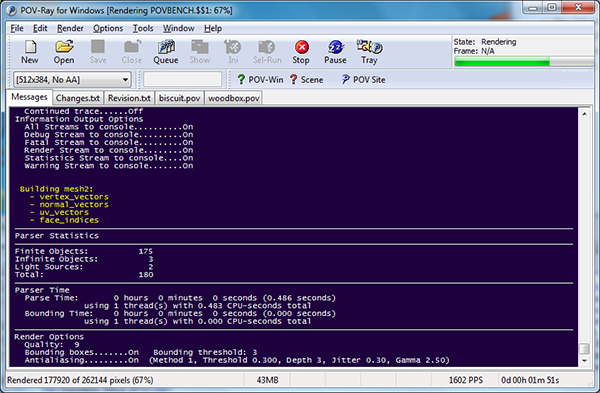This screenshot has height=393, width=600.
Task: Switch to the biscuit.pov tab
Action: (x=179, y=98)
